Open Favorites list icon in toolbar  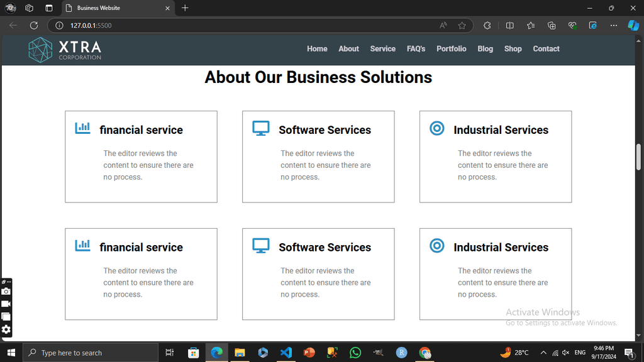pos(531,25)
